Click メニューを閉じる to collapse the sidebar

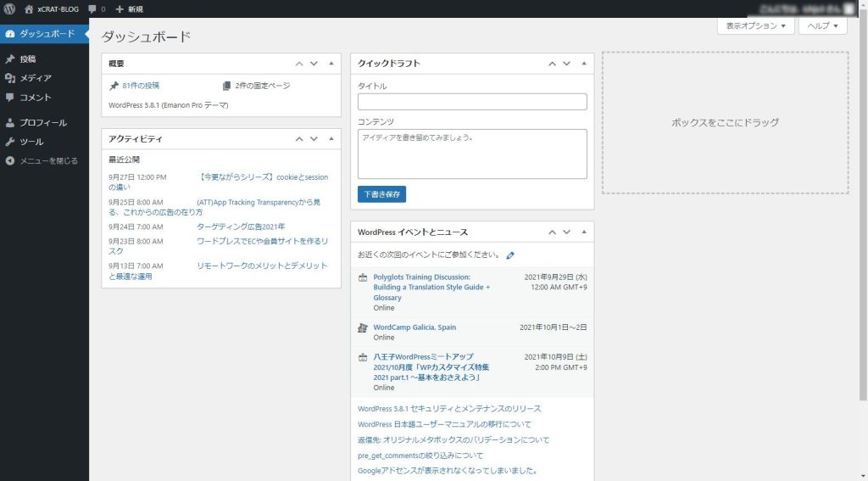44,160
